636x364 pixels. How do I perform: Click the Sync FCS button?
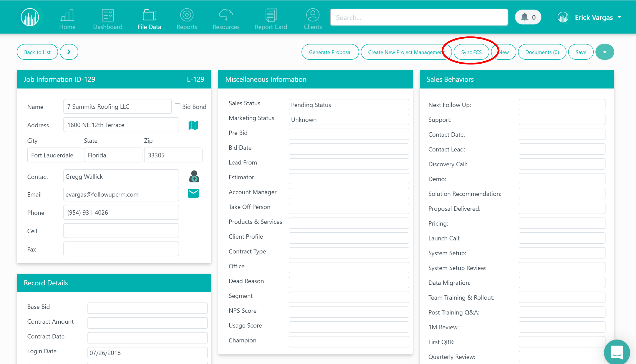[x=471, y=52]
